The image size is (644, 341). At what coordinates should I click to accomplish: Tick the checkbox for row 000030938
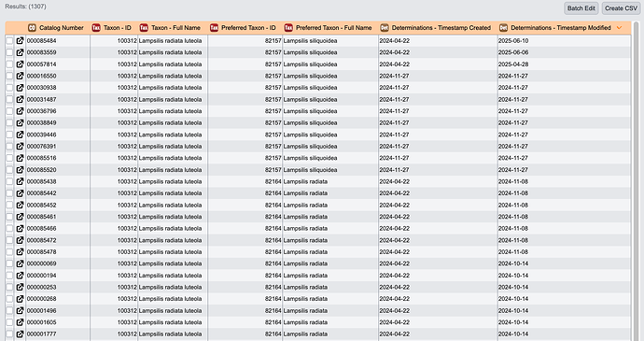tap(9, 88)
